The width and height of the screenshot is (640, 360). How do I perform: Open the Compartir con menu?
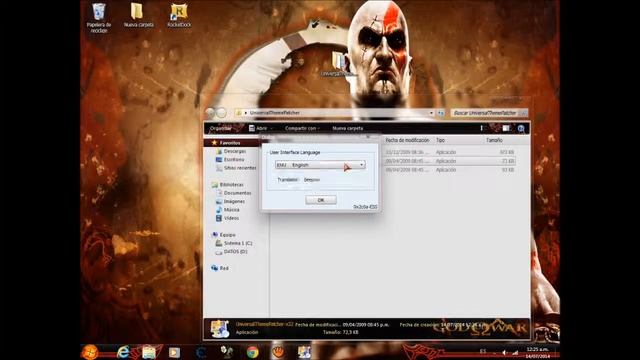click(x=302, y=128)
